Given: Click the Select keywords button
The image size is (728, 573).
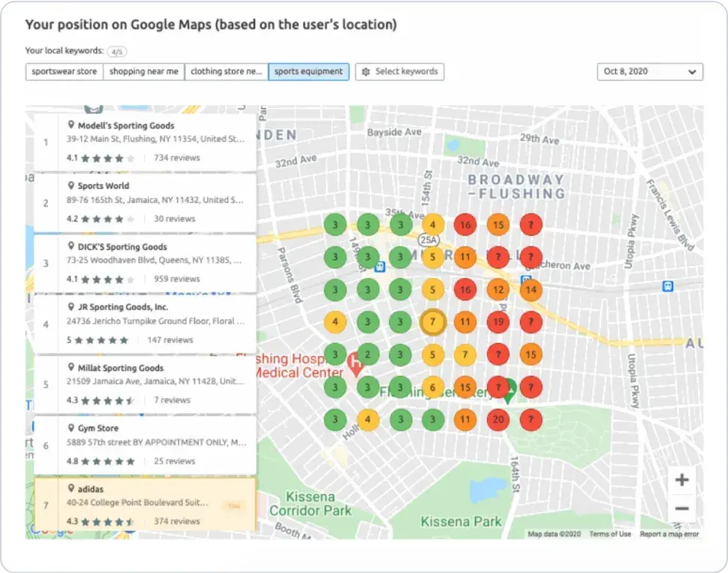Looking at the screenshot, I should [399, 71].
